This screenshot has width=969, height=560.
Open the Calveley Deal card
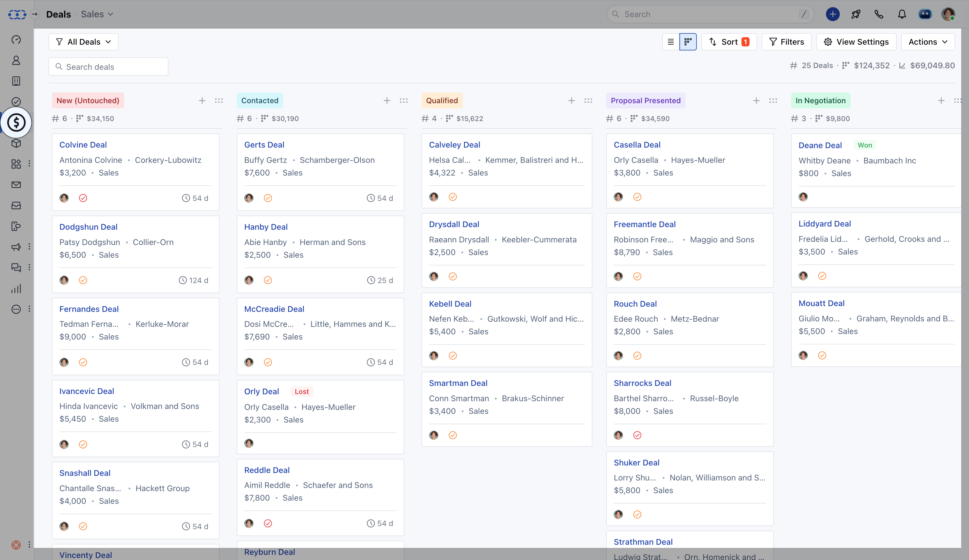pyautogui.click(x=454, y=145)
